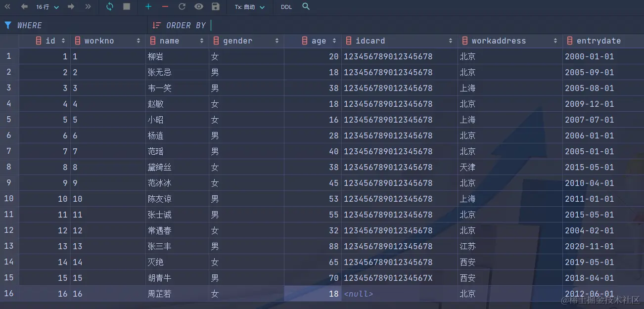Select the entrydate column header
This screenshot has height=309, width=644.
603,41
